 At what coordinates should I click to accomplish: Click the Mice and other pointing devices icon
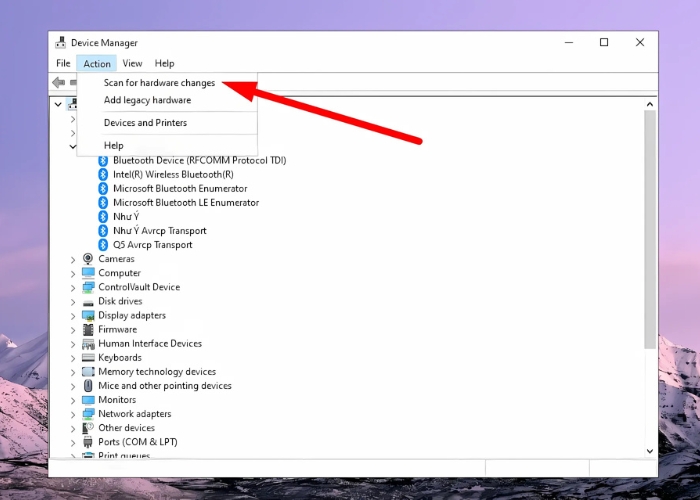coord(88,385)
